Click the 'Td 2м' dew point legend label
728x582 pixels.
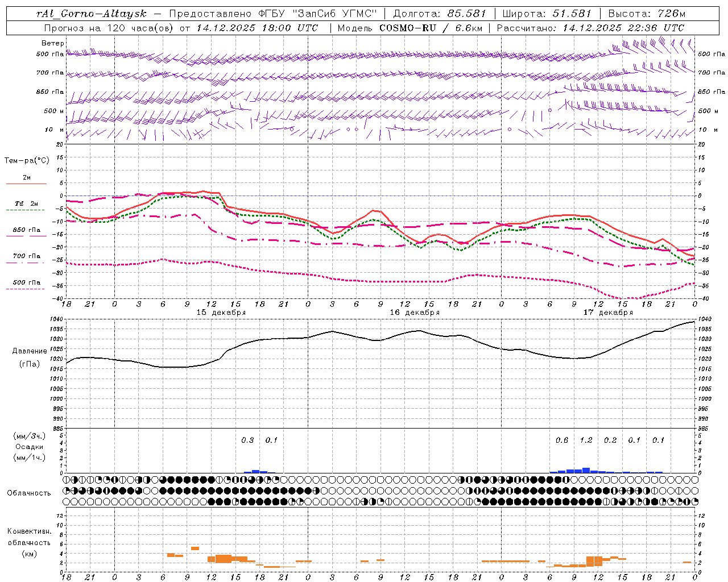(27, 203)
